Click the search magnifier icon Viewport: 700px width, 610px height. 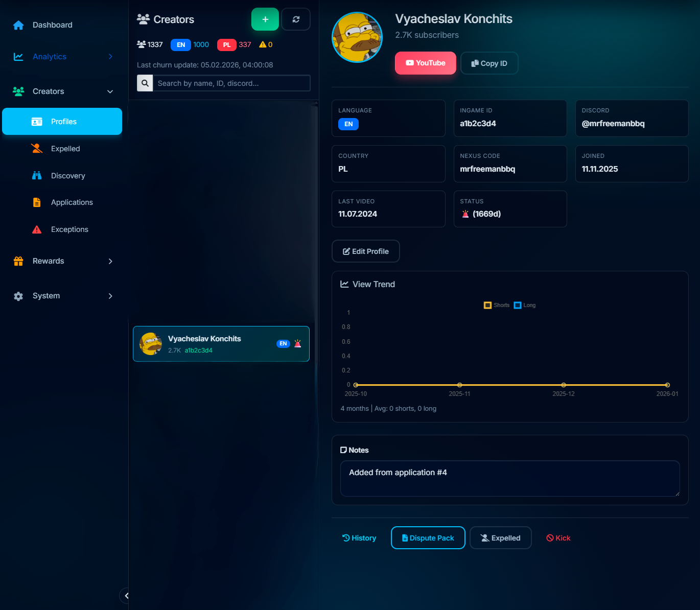(x=145, y=83)
